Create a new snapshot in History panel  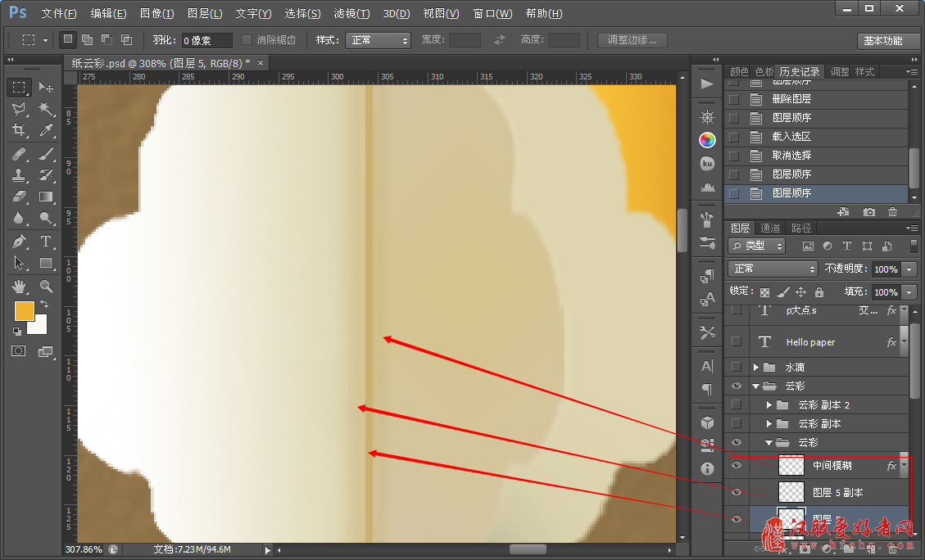tap(869, 211)
